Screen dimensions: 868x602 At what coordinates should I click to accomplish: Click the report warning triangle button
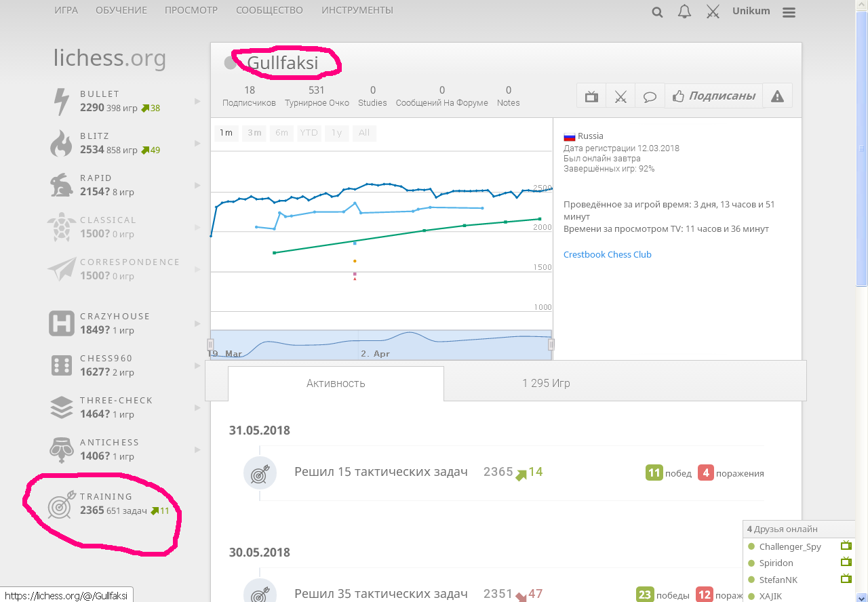(777, 96)
